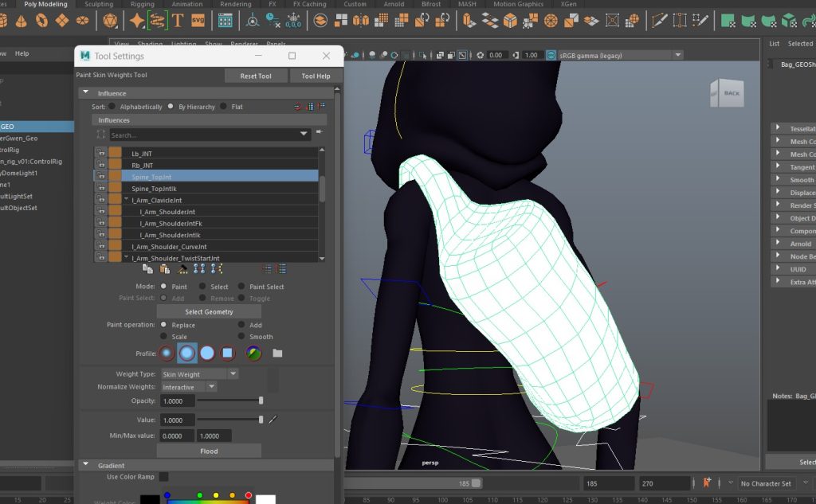The image size is (816, 504).
Task: Click the first green deformer shelf icon
Action: (728, 21)
